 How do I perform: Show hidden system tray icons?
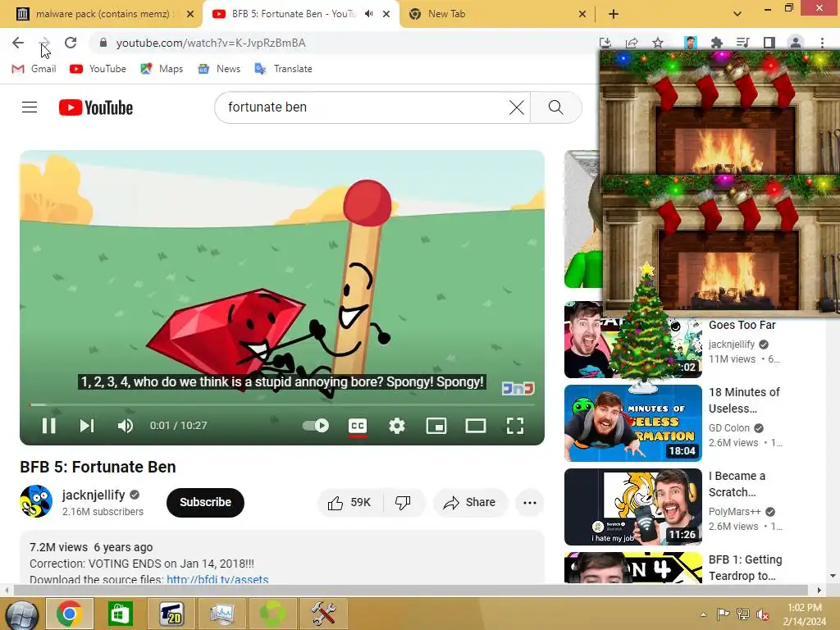point(703,614)
